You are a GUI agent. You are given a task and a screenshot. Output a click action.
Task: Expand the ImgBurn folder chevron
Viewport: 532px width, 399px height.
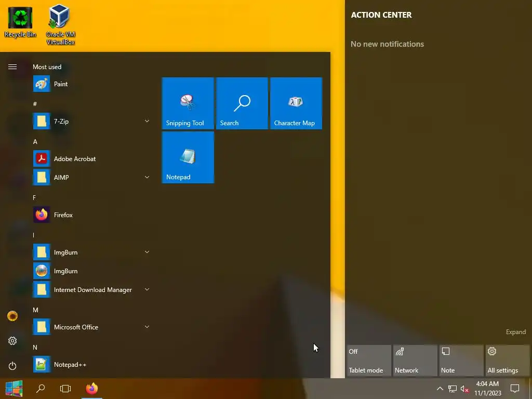tap(147, 252)
